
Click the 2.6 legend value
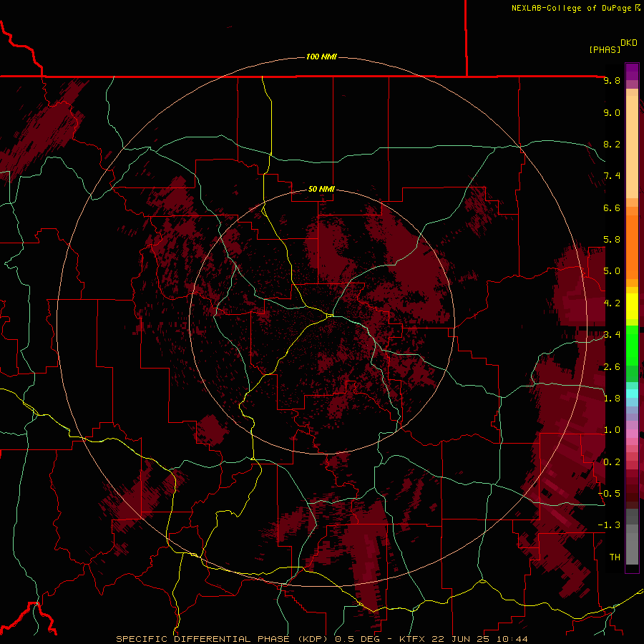pos(612,367)
